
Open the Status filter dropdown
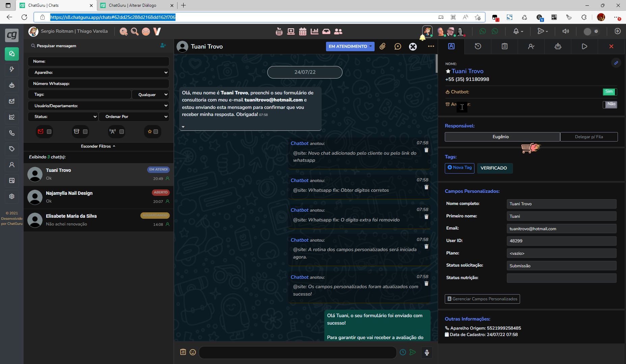coord(63,117)
